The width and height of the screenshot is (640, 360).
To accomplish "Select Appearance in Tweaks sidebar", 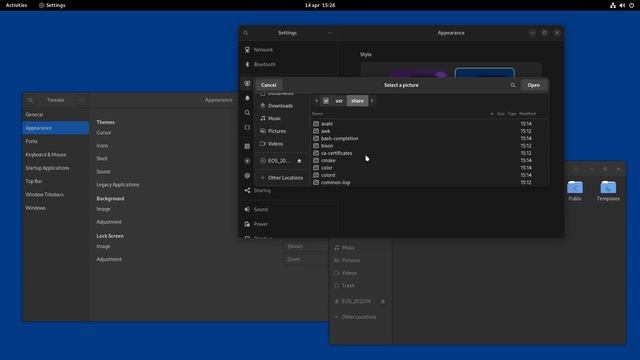I will (x=56, y=128).
